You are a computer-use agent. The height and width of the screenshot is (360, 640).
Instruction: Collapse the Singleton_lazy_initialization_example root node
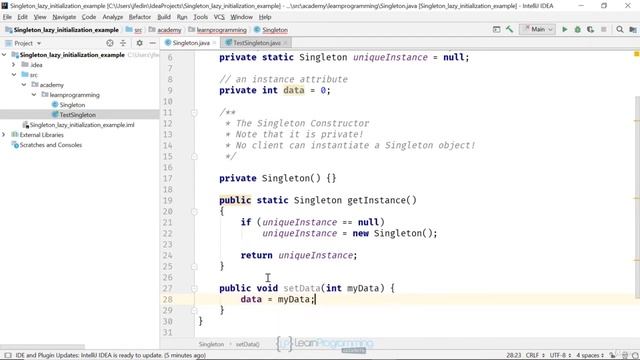[4, 55]
